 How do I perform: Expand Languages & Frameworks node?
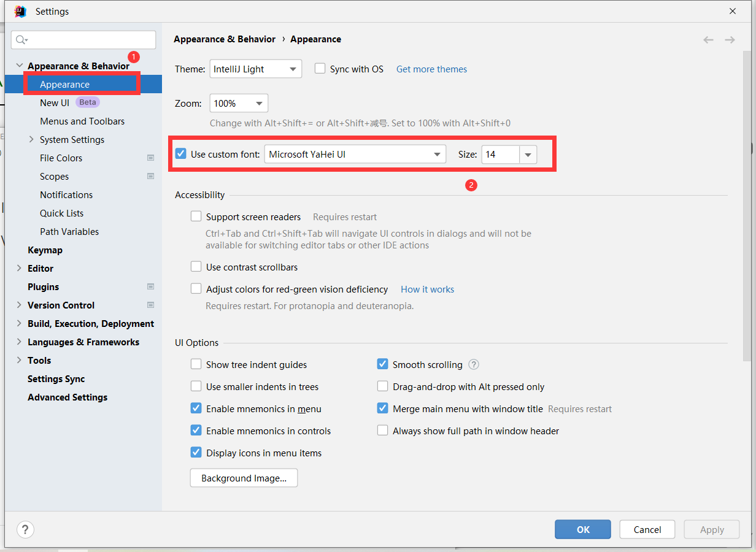coord(20,342)
